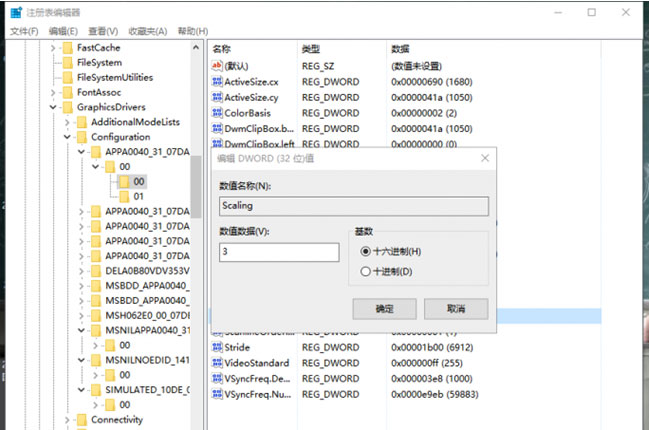The height and width of the screenshot is (430, 650).
Task: Select the GraphicsDrivers folder icon
Action: 68,107
